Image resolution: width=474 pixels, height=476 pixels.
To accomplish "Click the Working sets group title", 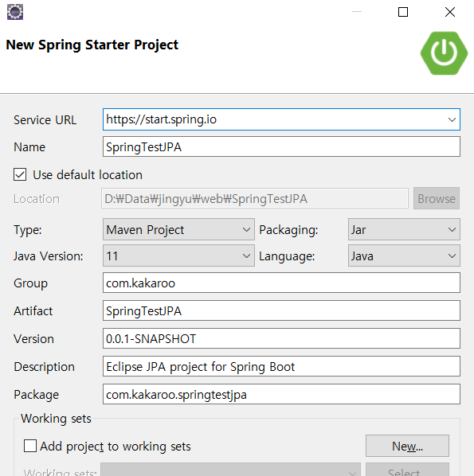I will click(56, 419).
